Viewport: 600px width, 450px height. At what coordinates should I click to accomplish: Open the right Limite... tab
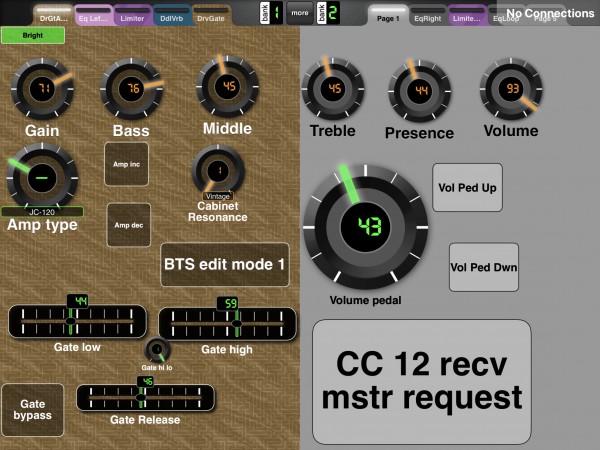click(x=466, y=15)
